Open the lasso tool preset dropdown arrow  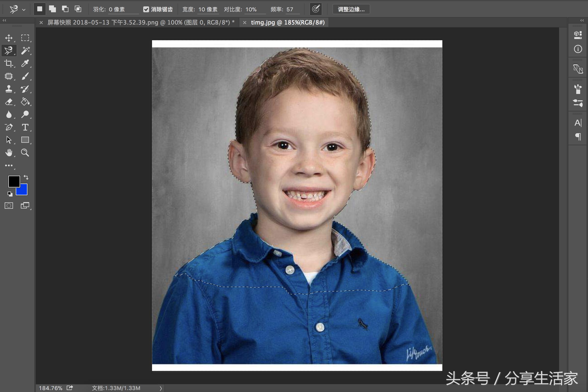click(24, 10)
